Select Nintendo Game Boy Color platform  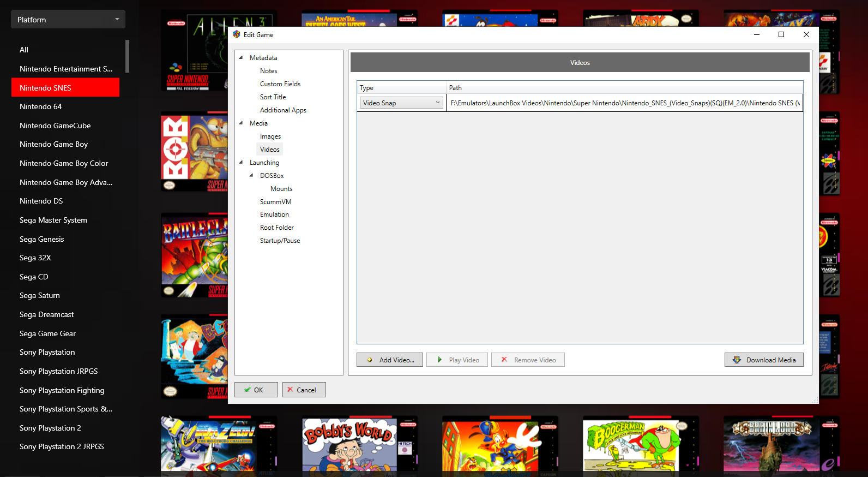point(65,163)
